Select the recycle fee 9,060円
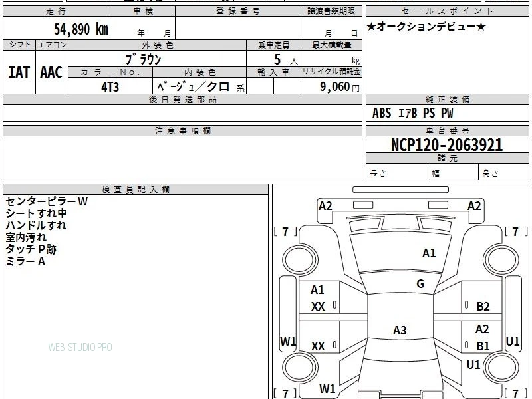 (340, 87)
